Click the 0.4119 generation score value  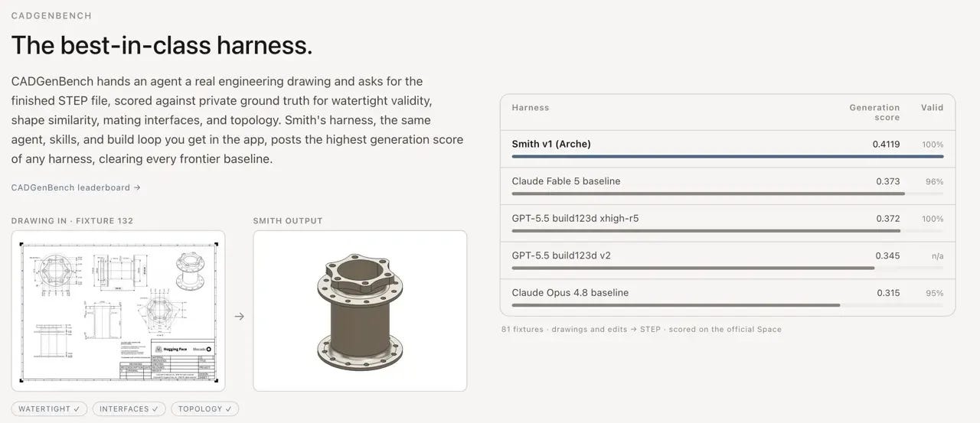coord(886,144)
